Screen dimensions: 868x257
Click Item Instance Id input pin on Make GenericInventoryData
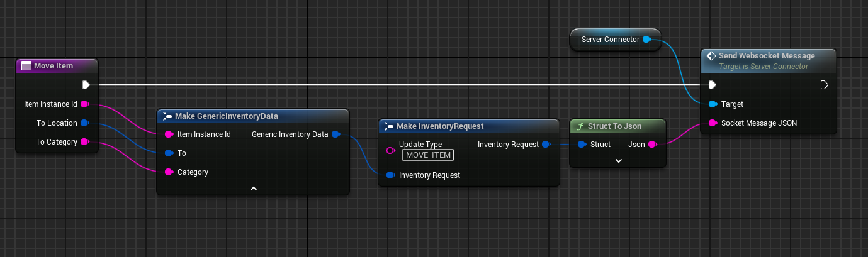169,134
